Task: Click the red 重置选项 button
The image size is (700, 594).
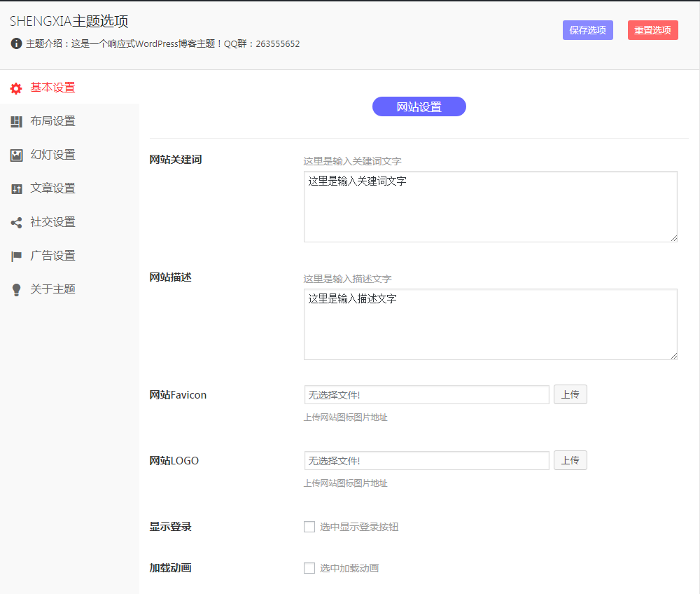Action: [652, 30]
